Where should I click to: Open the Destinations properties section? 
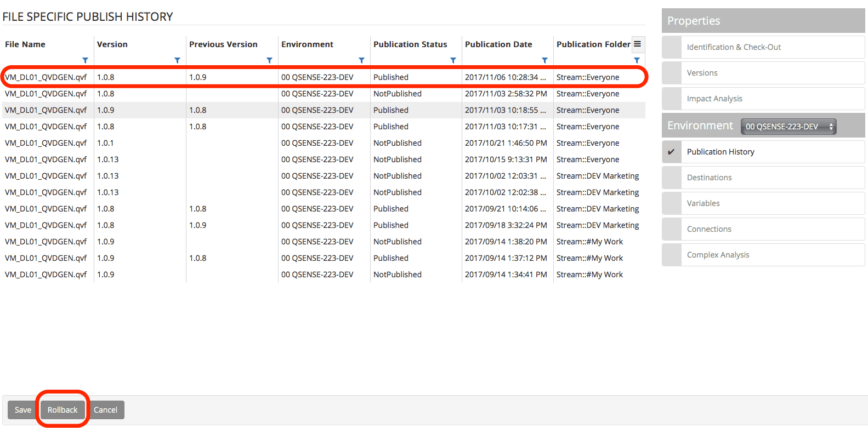click(709, 178)
